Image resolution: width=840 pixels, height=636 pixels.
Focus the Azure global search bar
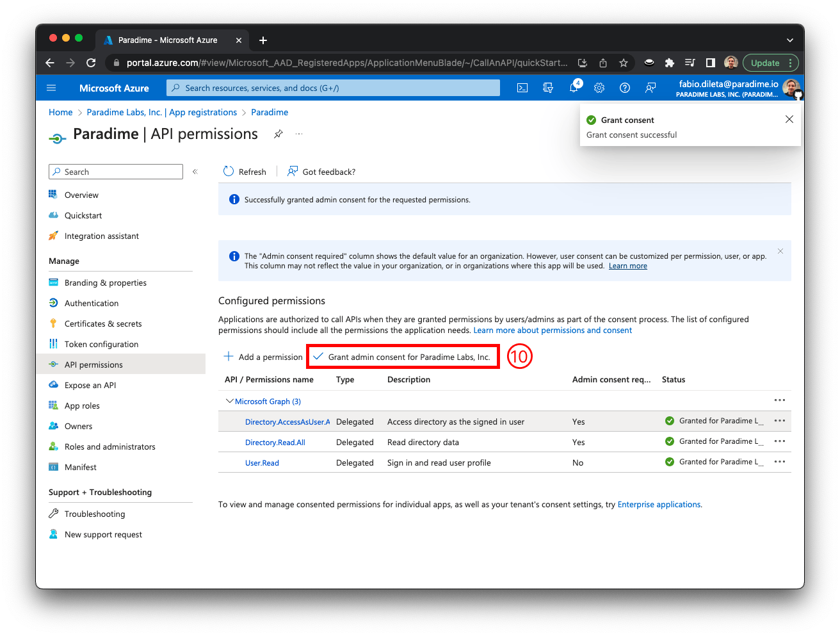click(333, 88)
